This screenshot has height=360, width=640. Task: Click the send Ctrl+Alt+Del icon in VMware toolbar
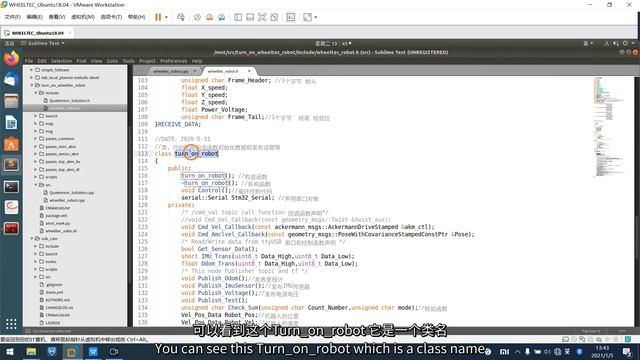(x=181, y=17)
